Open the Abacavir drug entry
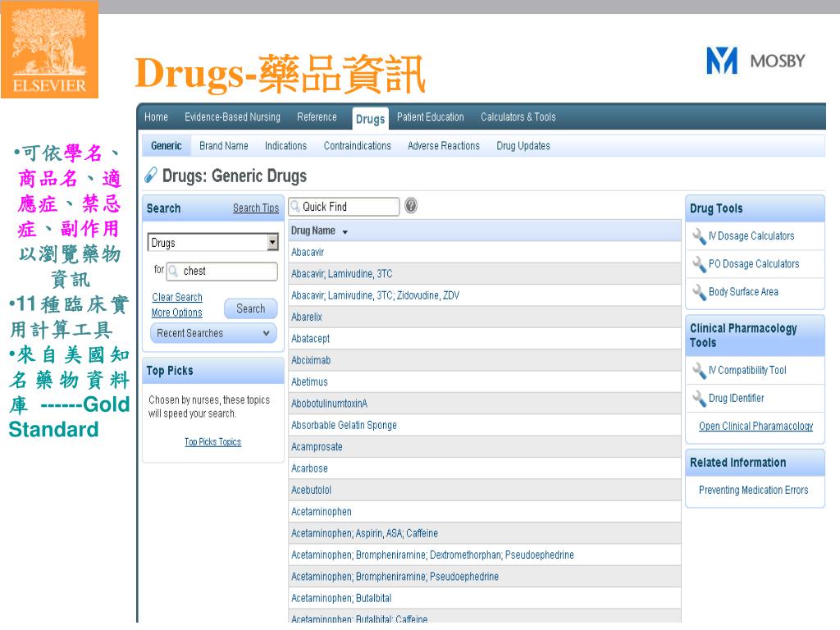The width and height of the screenshot is (840, 630). coord(308,252)
